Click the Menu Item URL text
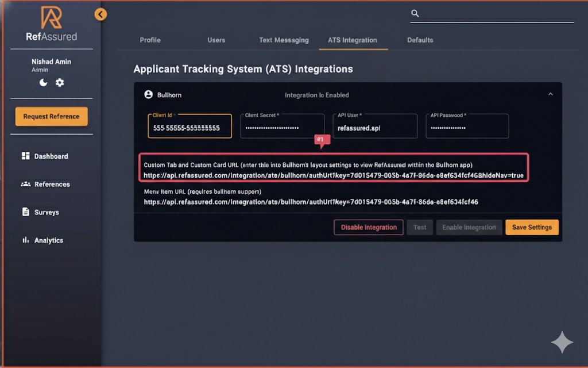 click(x=311, y=202)
